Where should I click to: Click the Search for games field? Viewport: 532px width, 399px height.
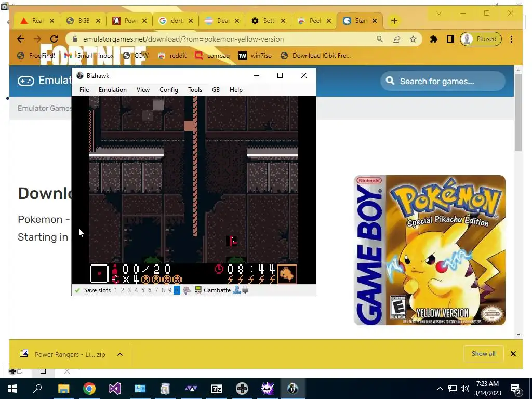click(x=443, y=81)
